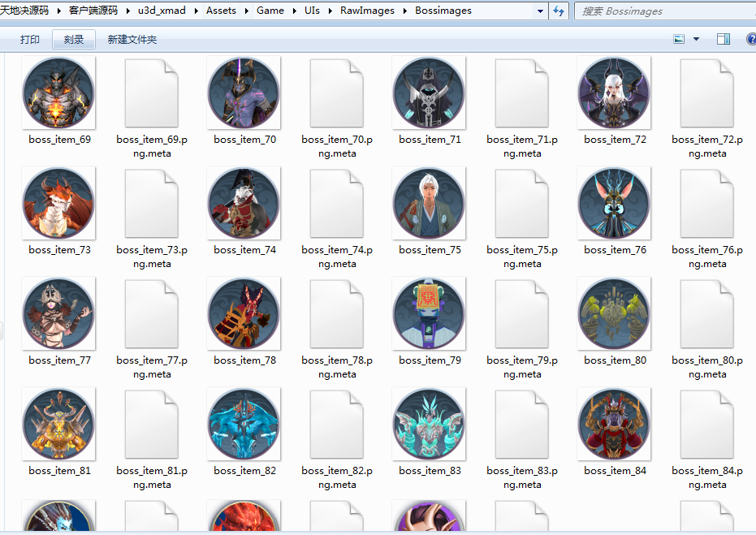Image resolution: width=756 pixels, height=535 pixels.
Task: Click the refresh button beside address bar
Action: [x=559, y=11]
